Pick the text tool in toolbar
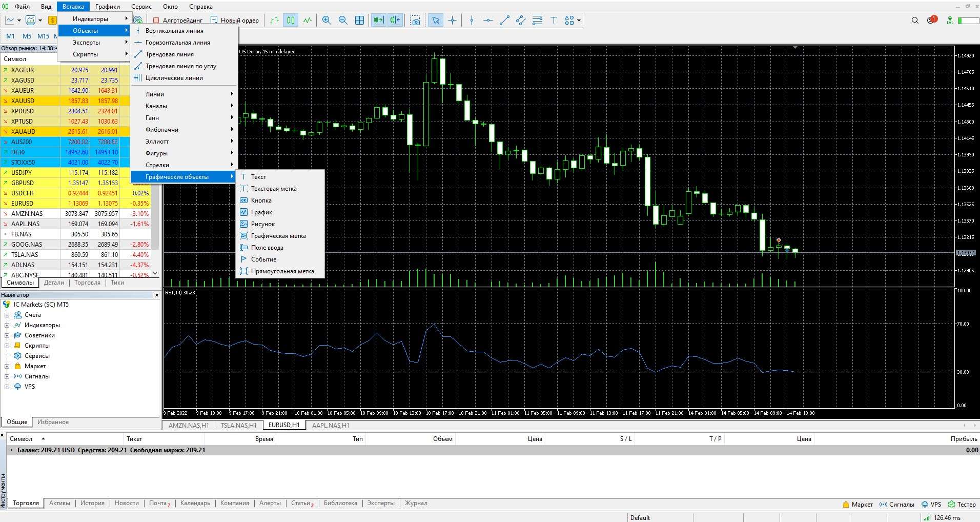Screen dimensions: 980x522 [x=554, y=21]
